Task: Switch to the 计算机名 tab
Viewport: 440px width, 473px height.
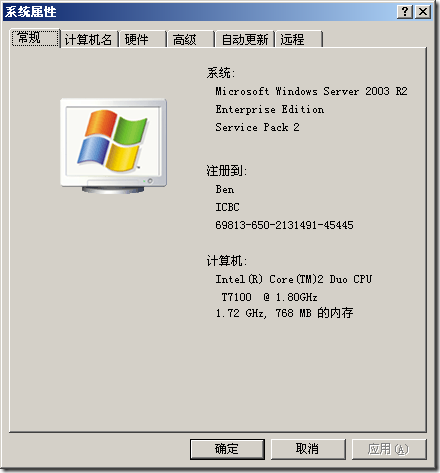Action: point(88,40)
